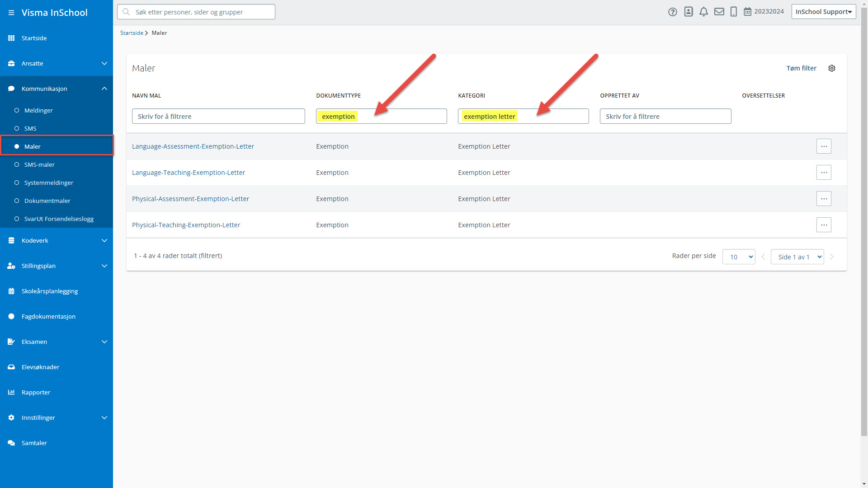The width and height of the screenshot is (868, 488).
Task: Open the InSchool Support user dropdown
Action: [823, 12]
